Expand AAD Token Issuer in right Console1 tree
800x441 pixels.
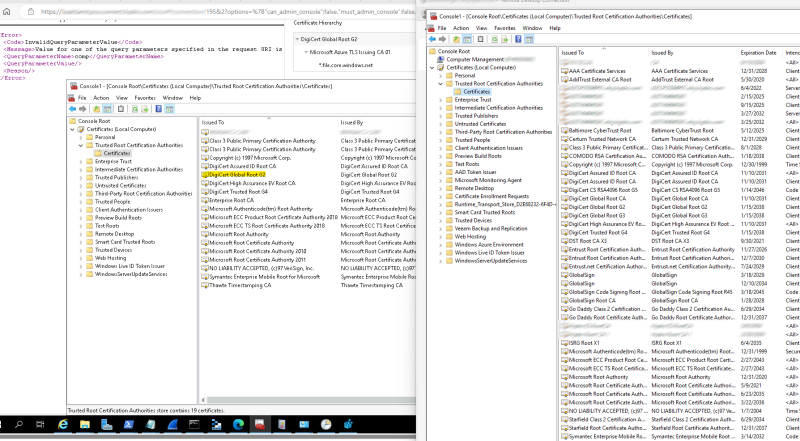pyautogui.click(x=440, y=172)
